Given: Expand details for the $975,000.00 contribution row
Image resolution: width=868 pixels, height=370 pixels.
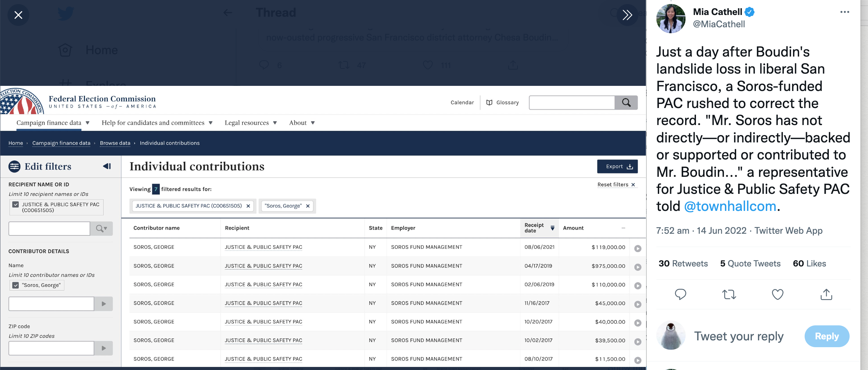Looking at the screenshot, I should [638, 267].
